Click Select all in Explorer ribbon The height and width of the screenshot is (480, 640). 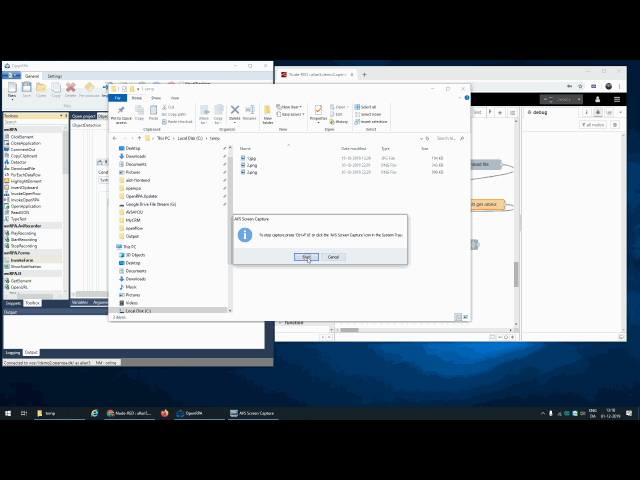365,107
